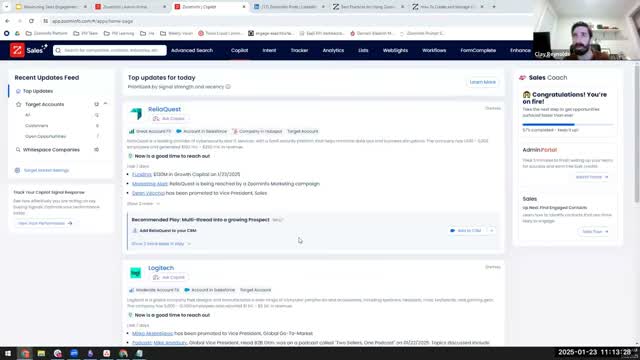Click the ReliaQuest company logo

pyautogui.click(x=136, y=113)
